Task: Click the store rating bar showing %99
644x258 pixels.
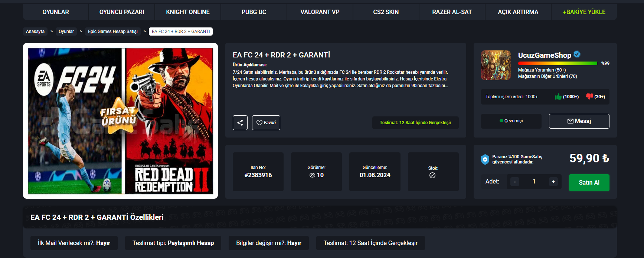Action: point(558,63)
